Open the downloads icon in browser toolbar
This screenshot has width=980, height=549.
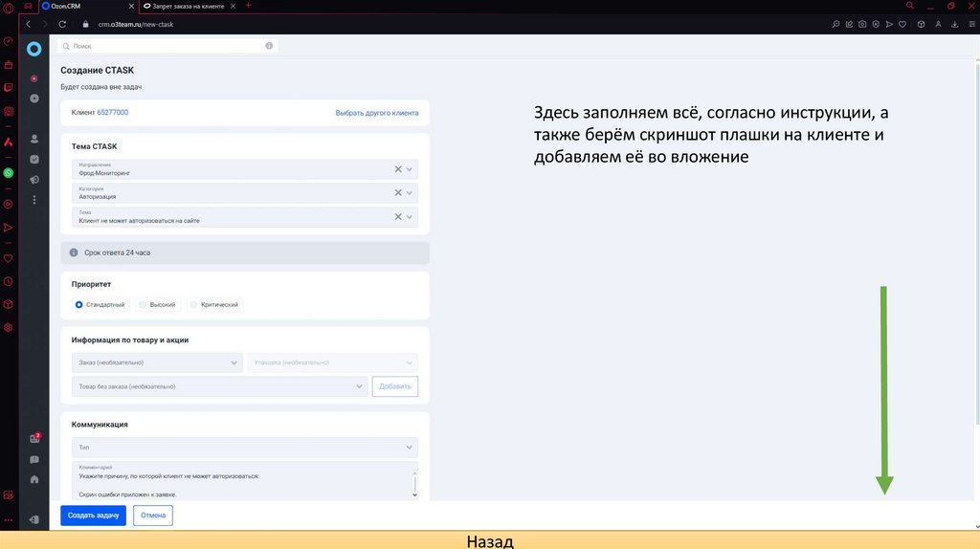pyautogui.click(x=955, y=24)
